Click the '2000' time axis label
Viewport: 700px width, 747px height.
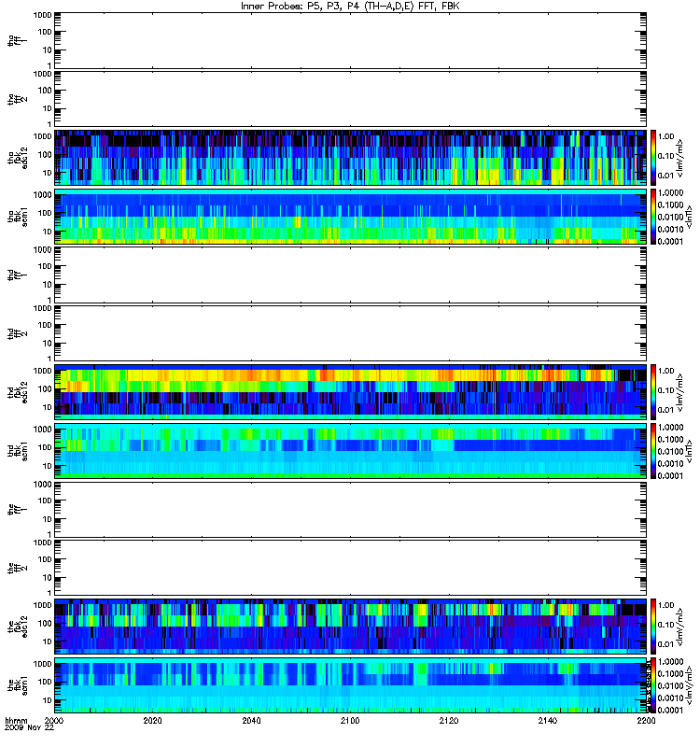coord(54,720)
